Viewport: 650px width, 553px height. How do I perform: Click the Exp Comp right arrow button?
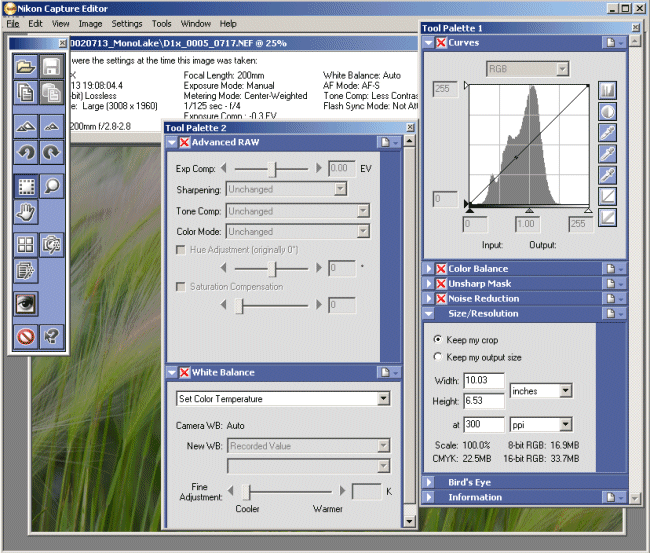coord(318,168)
